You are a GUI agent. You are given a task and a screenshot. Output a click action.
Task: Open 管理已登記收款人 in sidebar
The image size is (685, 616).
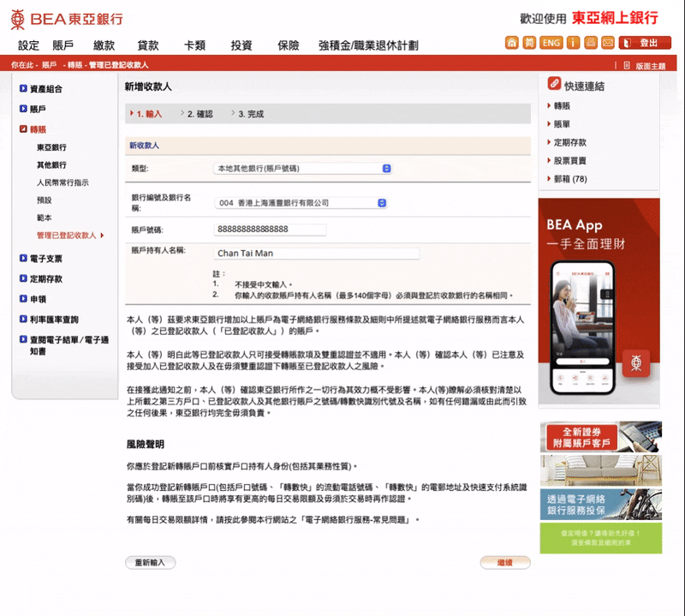click(x=70, y=236)
